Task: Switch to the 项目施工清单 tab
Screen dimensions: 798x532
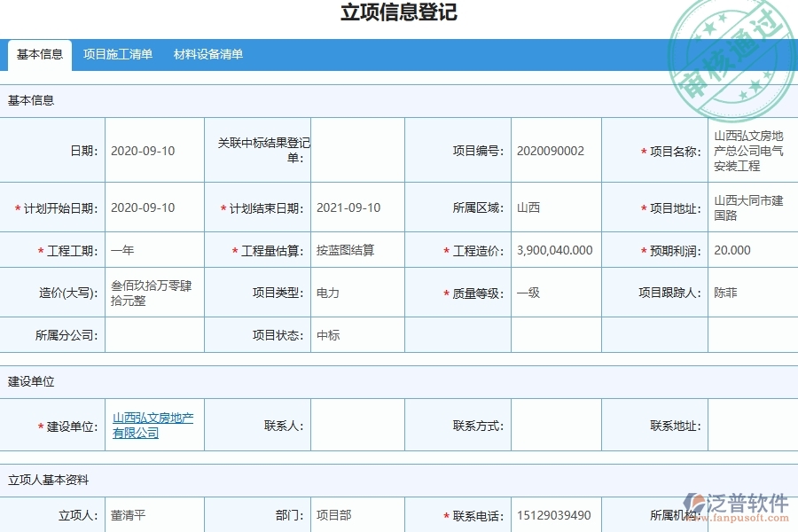Action: [118, 55]
